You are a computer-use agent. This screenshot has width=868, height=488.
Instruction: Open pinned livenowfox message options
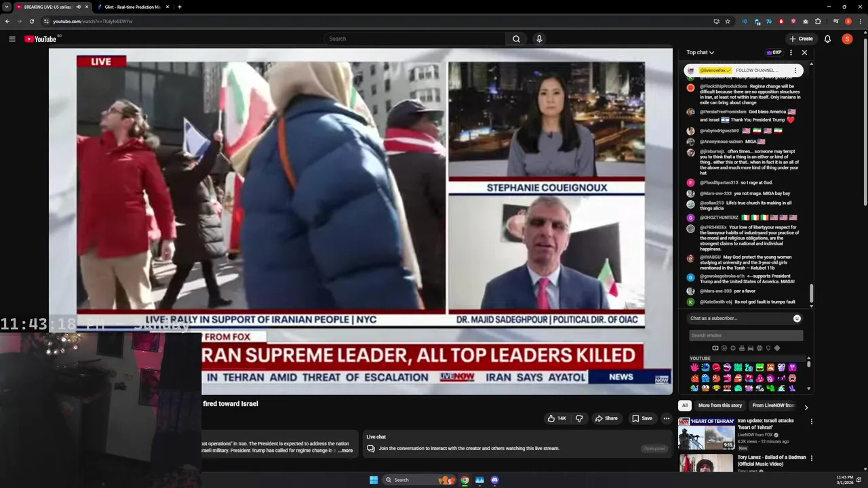(795, 70)
